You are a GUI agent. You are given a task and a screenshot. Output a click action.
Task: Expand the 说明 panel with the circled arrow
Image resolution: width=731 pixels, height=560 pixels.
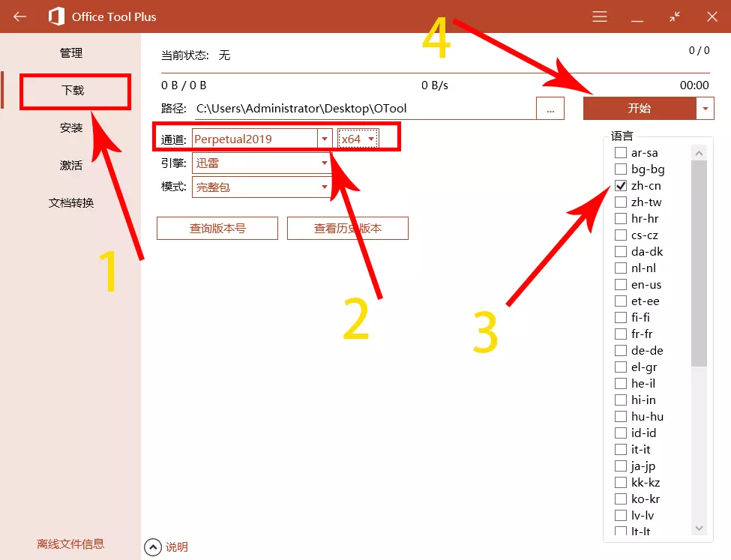pos(153,547)
